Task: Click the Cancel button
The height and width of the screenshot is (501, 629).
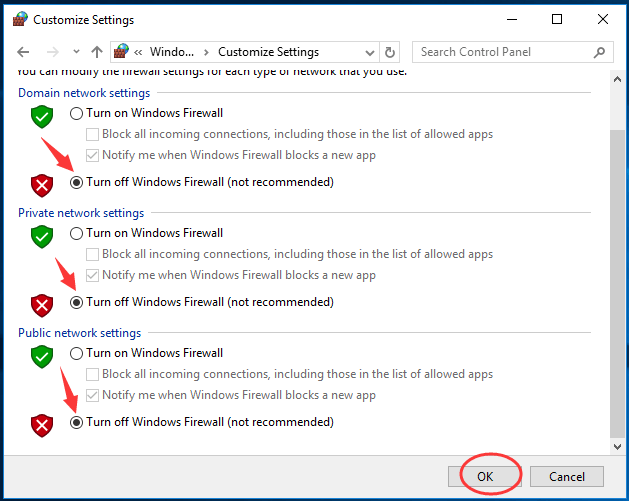Action: tap(566, 477)
